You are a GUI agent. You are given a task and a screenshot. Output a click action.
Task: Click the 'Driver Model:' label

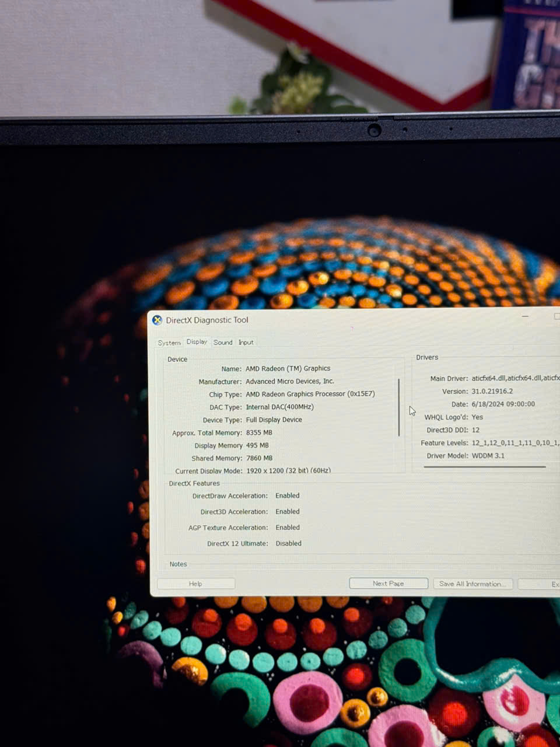[447, 456]
